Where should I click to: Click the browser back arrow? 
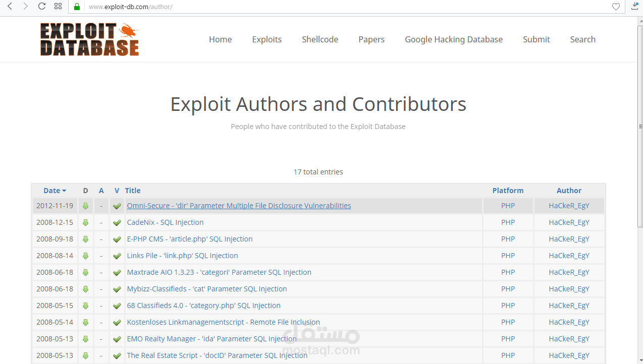tap(10, 7)
